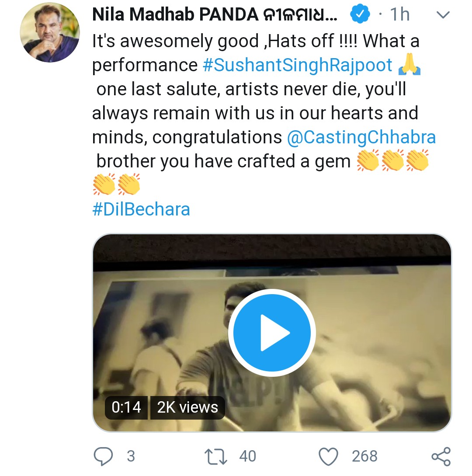Retweet using the retweet arrows icon
The image size is (472, 476).
[217, 457]
